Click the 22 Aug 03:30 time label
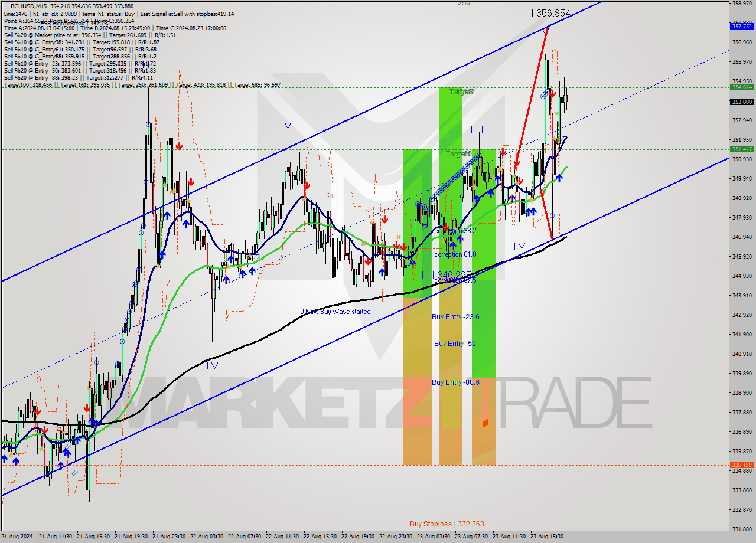The image size is (756, 543). pos(207,537)
